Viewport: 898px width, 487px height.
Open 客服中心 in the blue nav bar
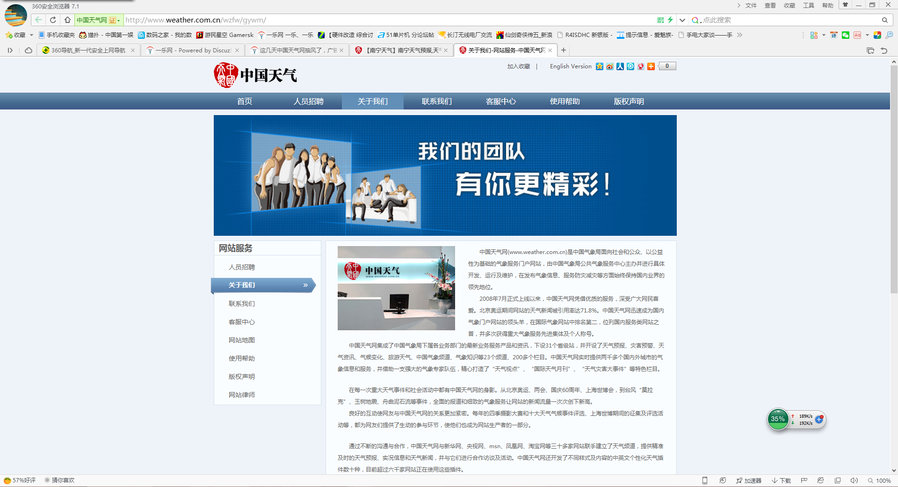501,101
